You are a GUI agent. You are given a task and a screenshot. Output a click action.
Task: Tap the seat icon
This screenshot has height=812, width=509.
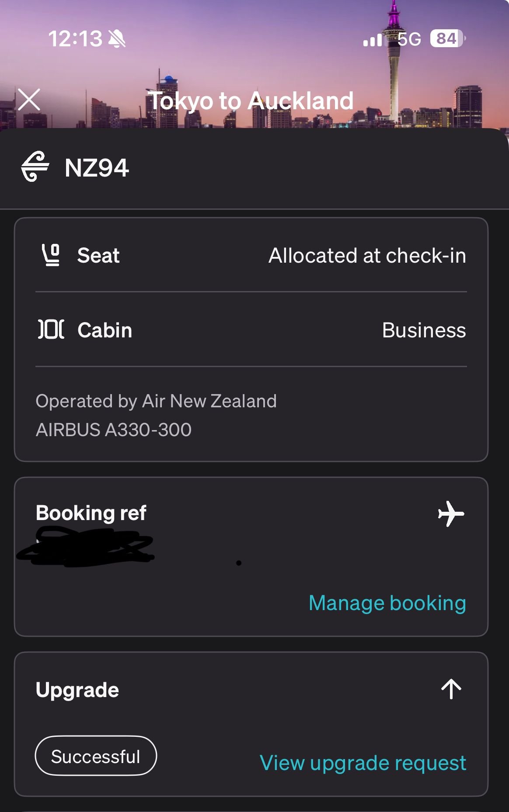(51, 255)
